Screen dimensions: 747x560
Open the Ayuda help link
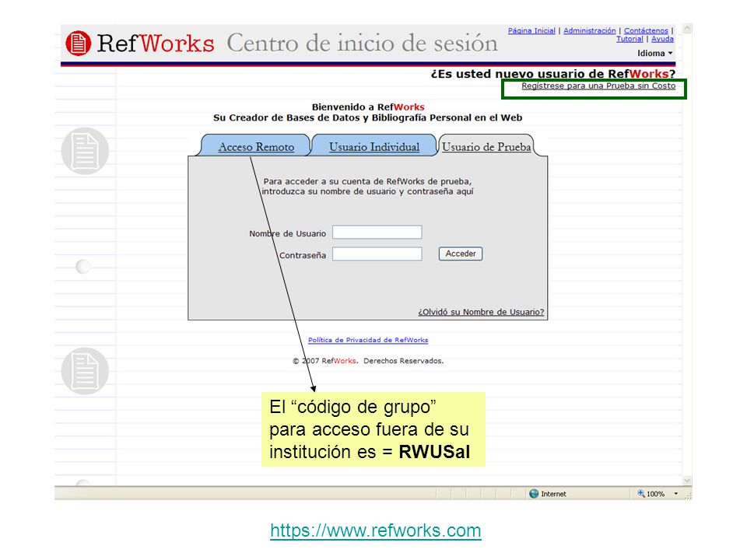662,39
